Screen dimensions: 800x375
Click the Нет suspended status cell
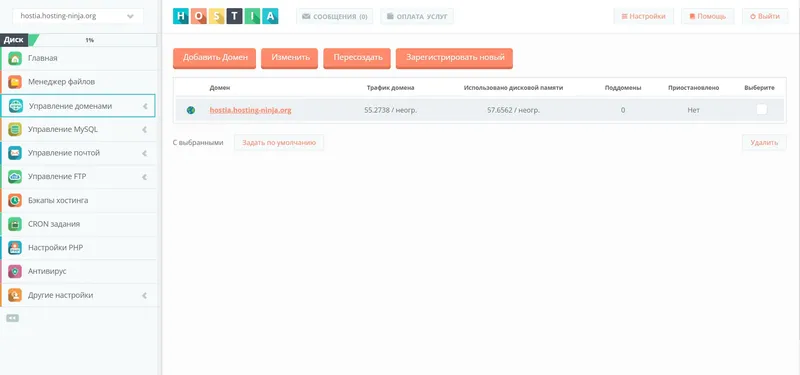coord(693,110)
